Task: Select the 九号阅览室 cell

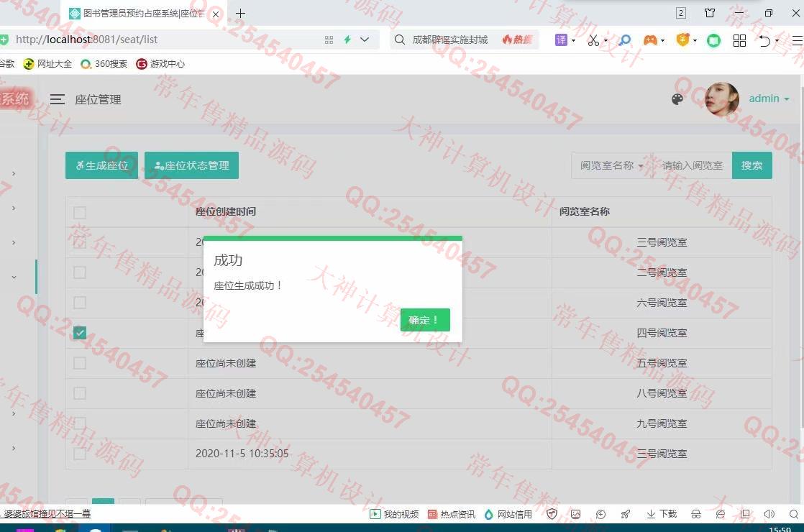Action: [662, 424]
